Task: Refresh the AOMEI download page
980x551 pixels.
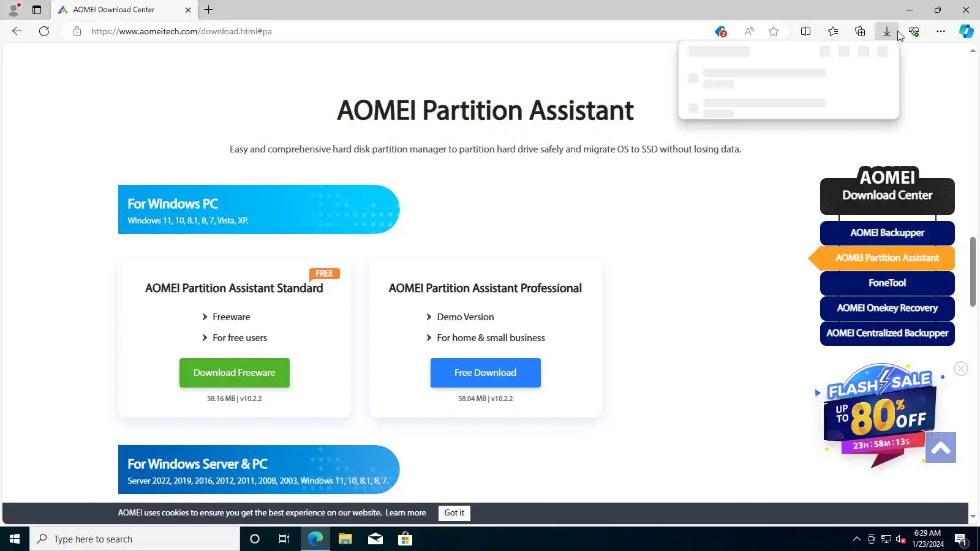Action: (44, 31)
